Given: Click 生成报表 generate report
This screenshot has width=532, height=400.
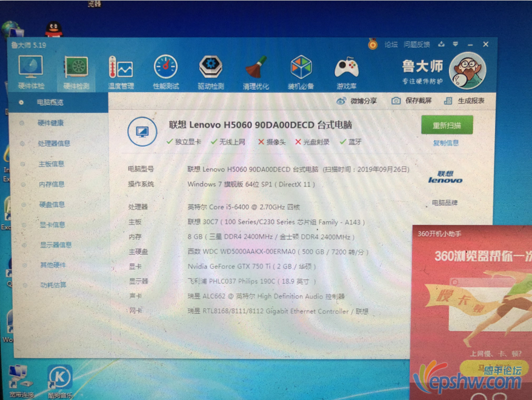Looking at the screenshot, I should [464, 101].
